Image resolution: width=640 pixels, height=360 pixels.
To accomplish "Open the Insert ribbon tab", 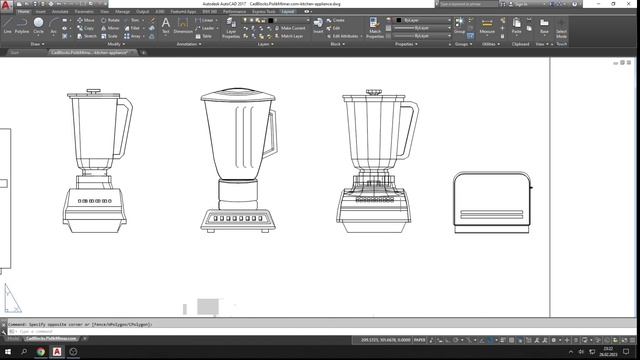I will (40, 11).
